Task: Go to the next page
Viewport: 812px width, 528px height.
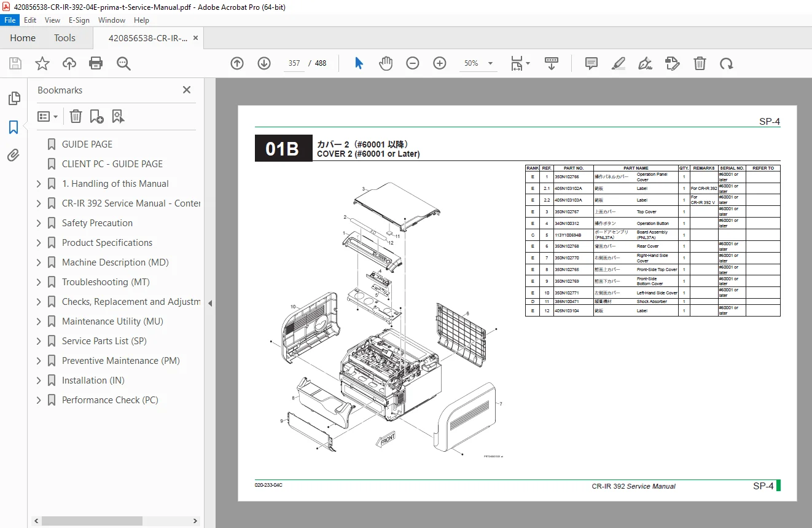Action: [264, 63]
